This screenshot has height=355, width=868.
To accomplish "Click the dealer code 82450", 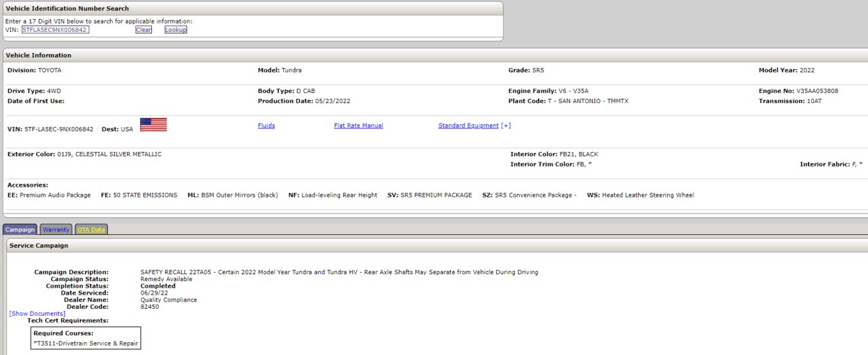I will click(149, 307).
